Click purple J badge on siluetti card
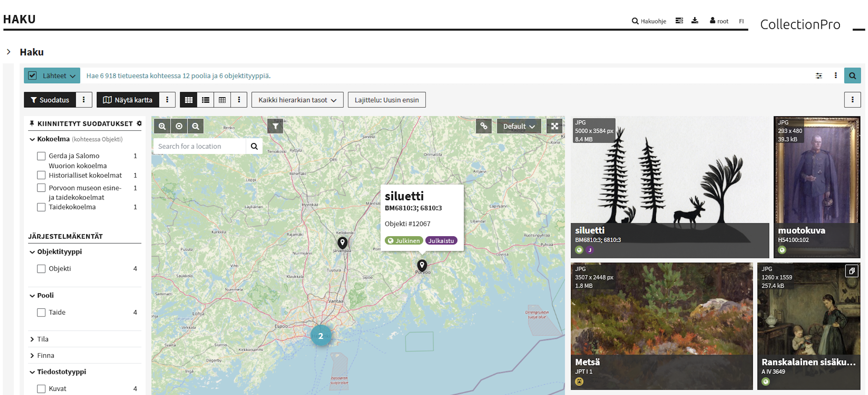 (x=590, y=250)
